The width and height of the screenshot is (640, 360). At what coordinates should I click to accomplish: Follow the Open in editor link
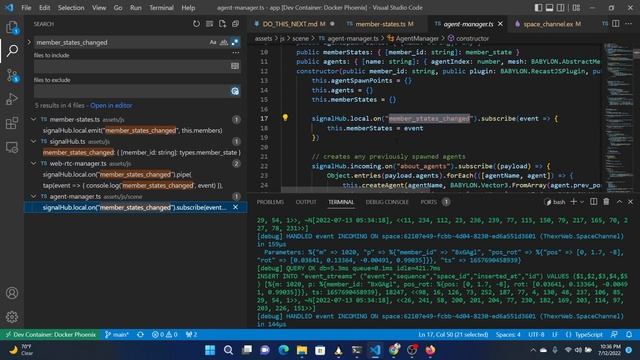(x=111, y=105)
